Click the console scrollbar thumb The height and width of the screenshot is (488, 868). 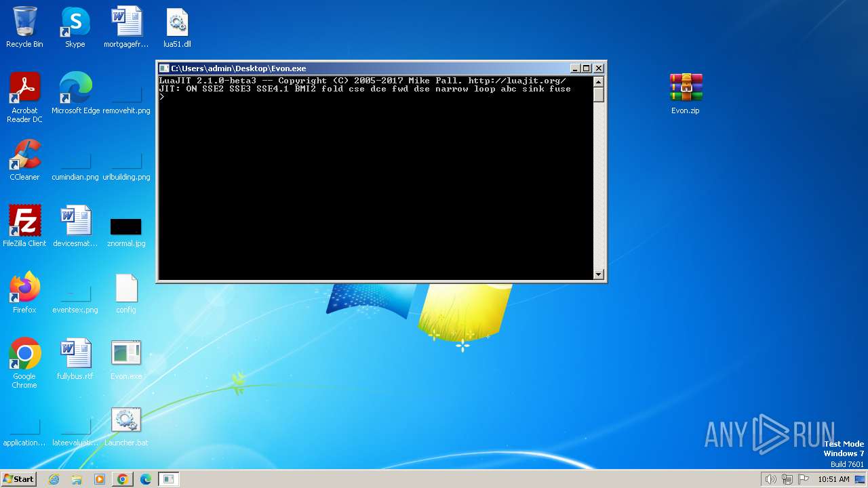598,95
